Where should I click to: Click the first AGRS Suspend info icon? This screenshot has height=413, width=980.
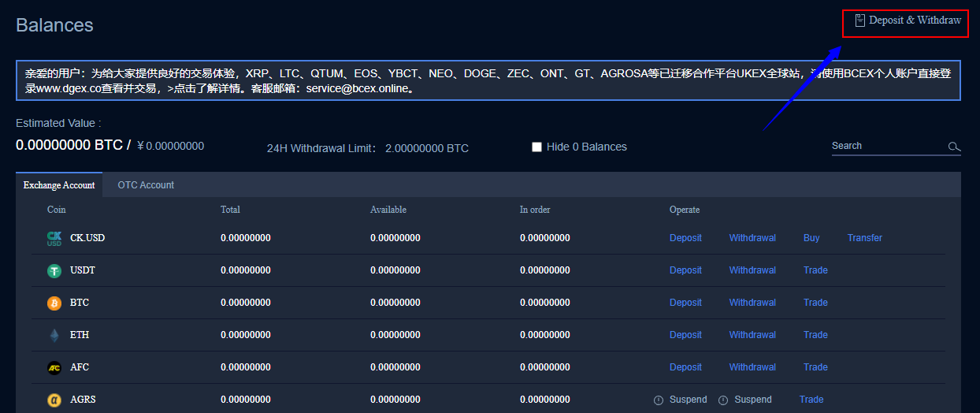tap(659, 400)
